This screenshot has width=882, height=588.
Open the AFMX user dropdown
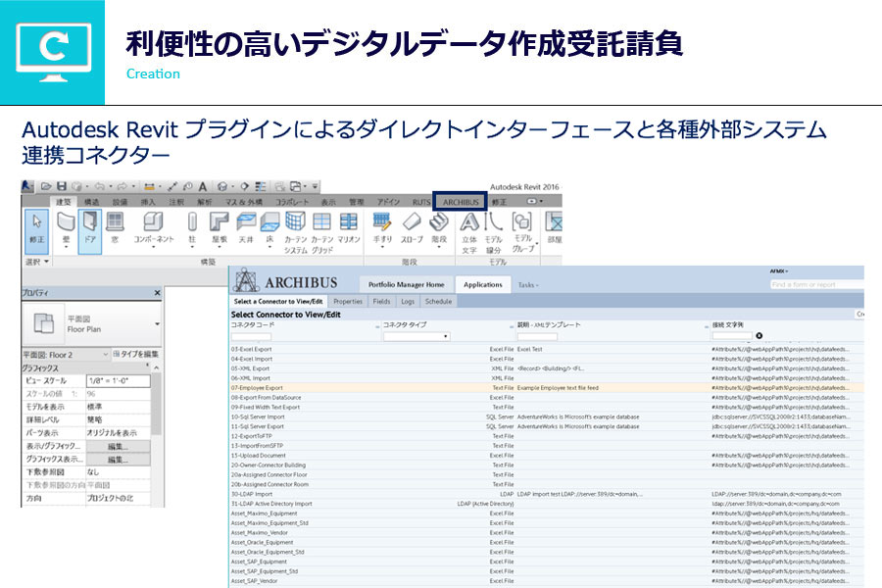(778, 271)
